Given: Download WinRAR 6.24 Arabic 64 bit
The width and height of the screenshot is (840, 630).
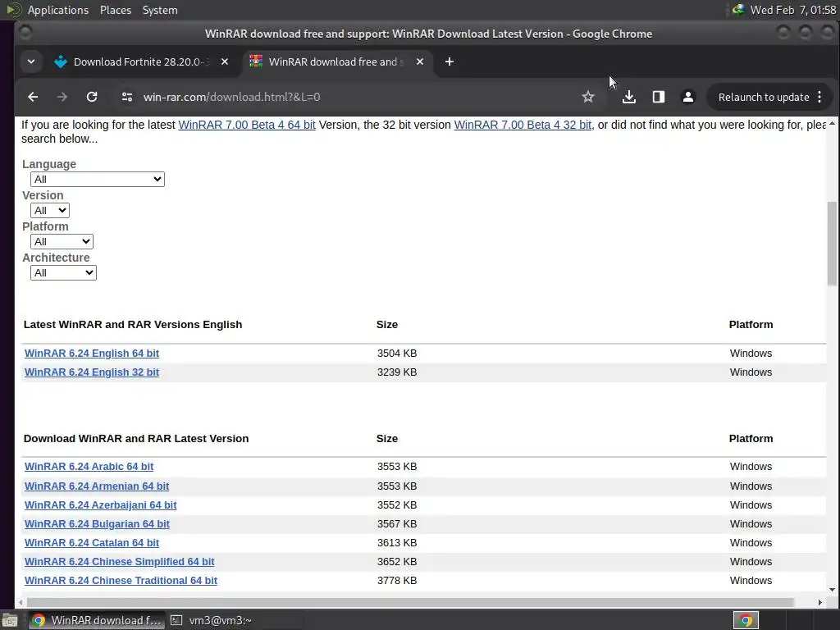Looking at the screenshot, I should 89,466.
